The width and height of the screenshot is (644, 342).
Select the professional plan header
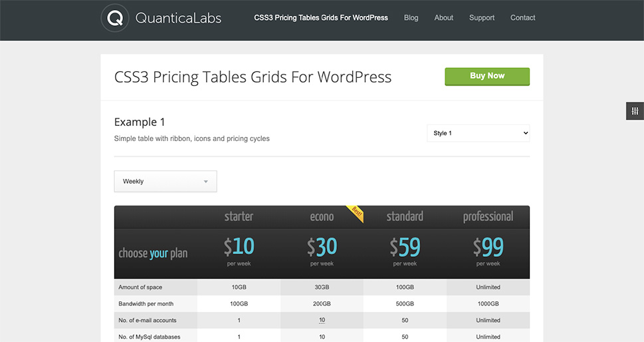pos(488,217)
